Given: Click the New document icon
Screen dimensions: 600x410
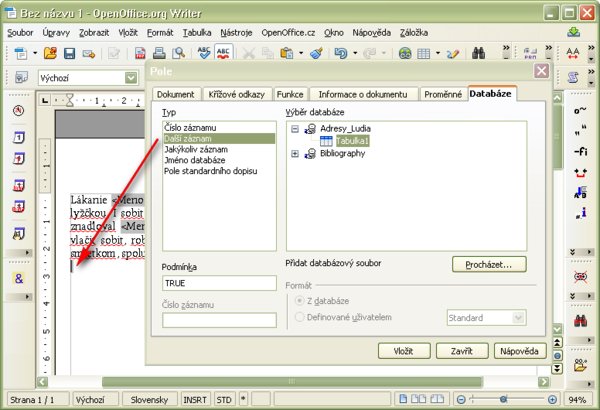Looking at the screenshot, I should [20, 53].
